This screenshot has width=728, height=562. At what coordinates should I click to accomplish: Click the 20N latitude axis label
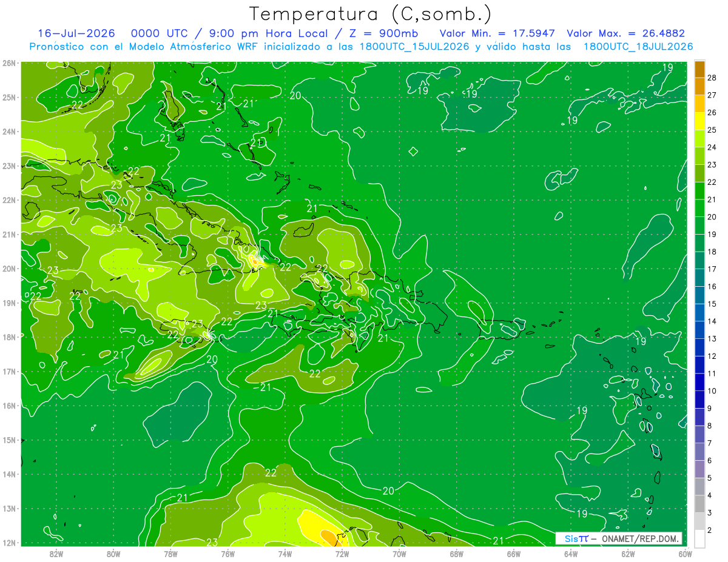[x=8, y=269]
